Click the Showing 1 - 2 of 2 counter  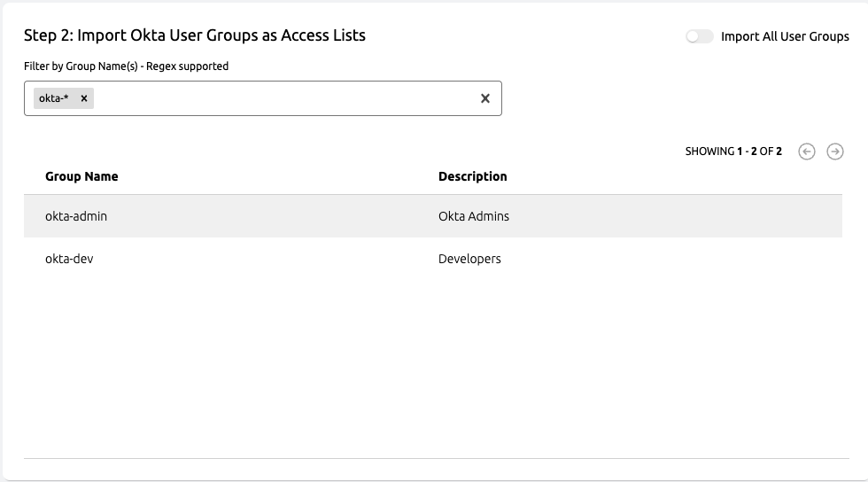pos(732,152)
